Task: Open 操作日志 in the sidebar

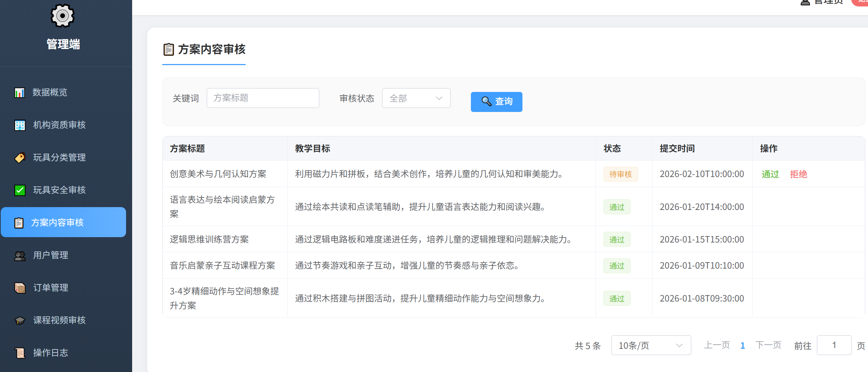Action: click(63, 353)
